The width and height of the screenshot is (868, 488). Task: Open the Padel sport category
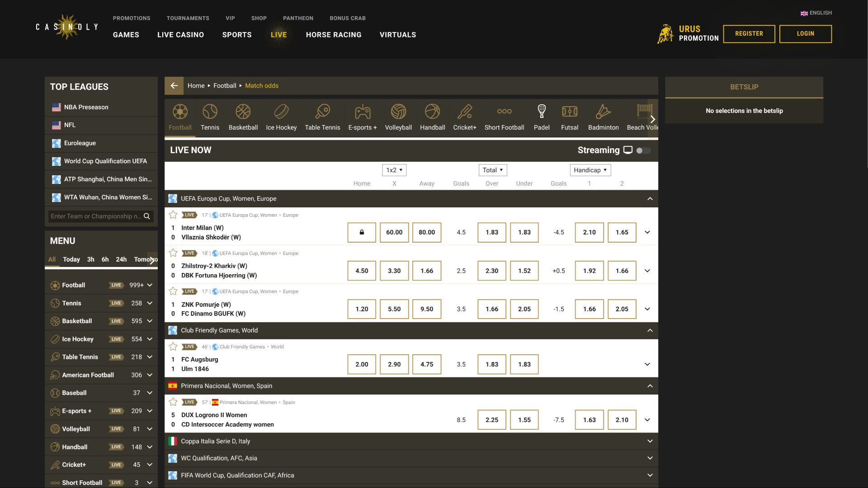click(542, 117)
